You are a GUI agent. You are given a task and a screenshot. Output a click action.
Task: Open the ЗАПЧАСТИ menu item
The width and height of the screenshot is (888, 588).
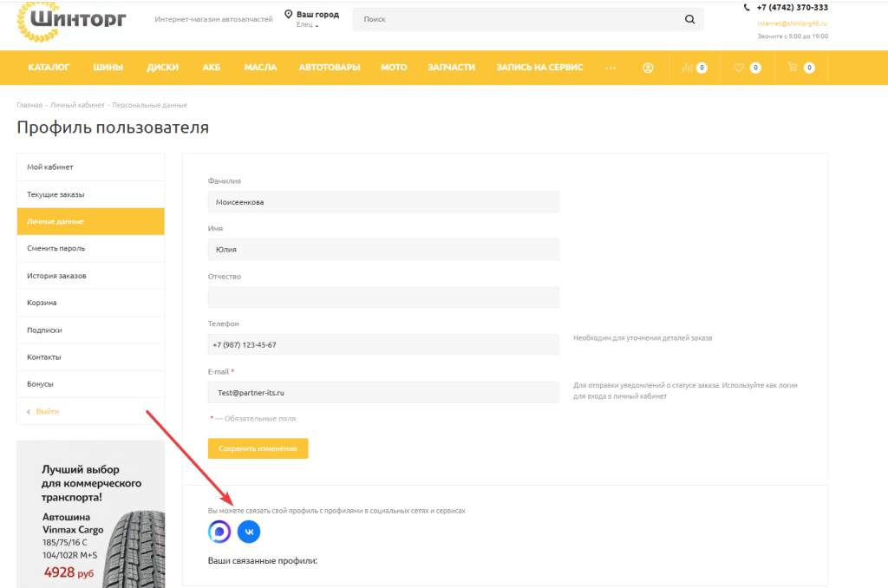click(x=451, y=68)
